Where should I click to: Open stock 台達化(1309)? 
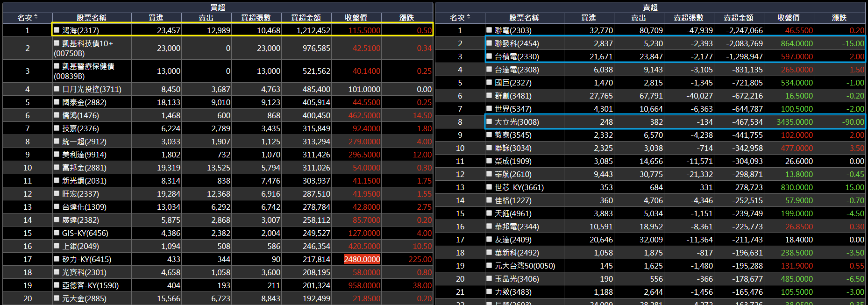coord(84,207)
